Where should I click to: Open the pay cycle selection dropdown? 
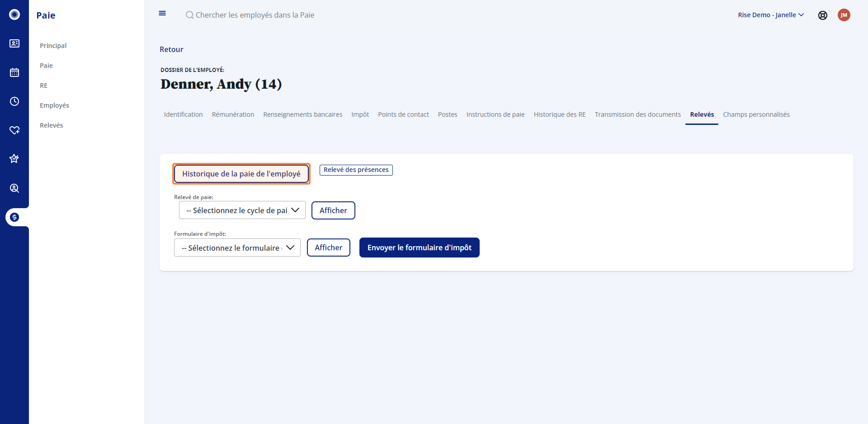point(242,210)
